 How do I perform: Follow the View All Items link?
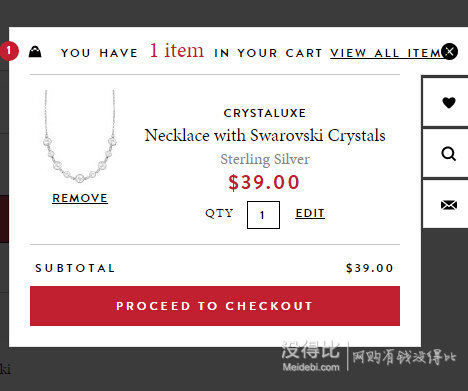tap(386, 53)
